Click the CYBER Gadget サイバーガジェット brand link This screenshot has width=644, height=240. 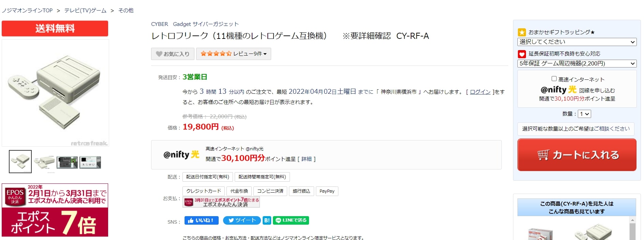195,24
